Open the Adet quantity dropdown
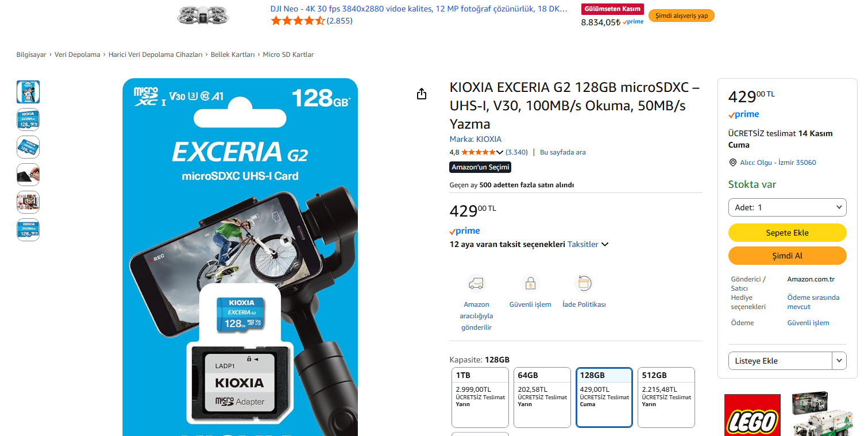This screenshot has height=436, width=868. [788, 207]
